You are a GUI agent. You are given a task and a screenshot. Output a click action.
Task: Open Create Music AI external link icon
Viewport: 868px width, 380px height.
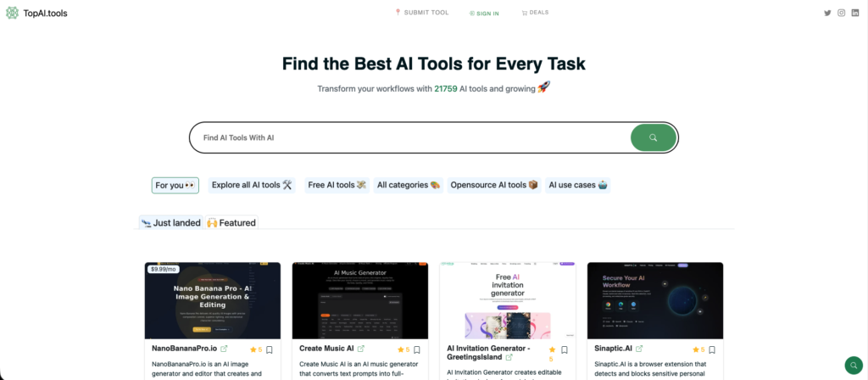[x=361, y=349]
